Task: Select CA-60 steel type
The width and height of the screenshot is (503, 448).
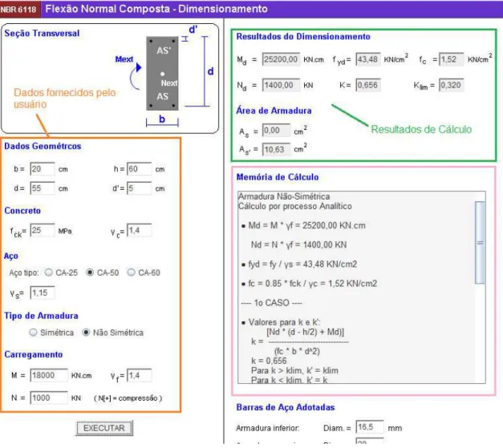Action: pos(131,272)
